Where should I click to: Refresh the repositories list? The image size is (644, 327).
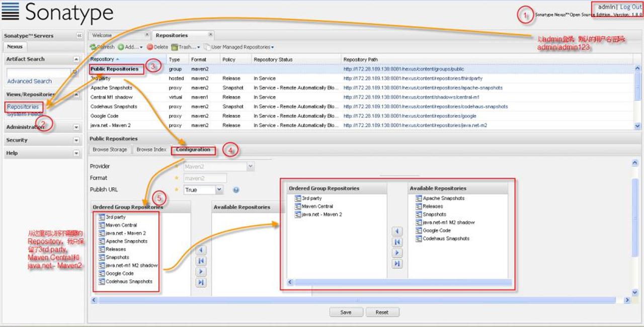click(x=102, y=47)
